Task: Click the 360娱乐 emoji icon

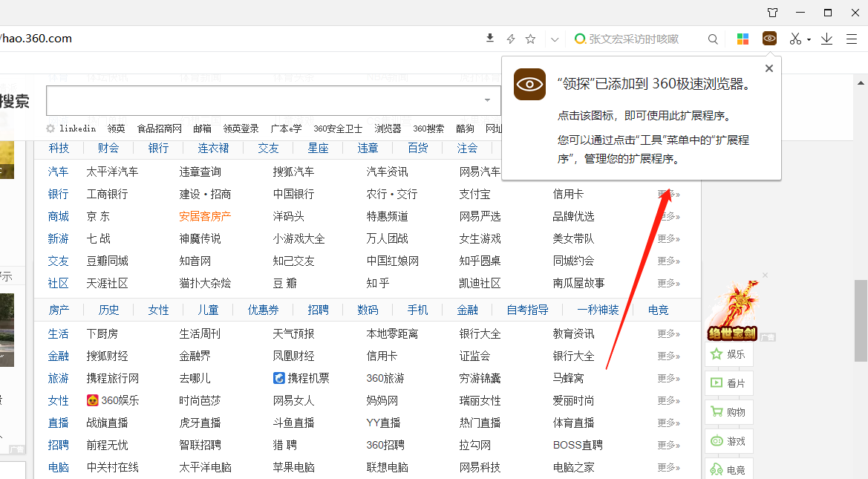Action: 93,400
